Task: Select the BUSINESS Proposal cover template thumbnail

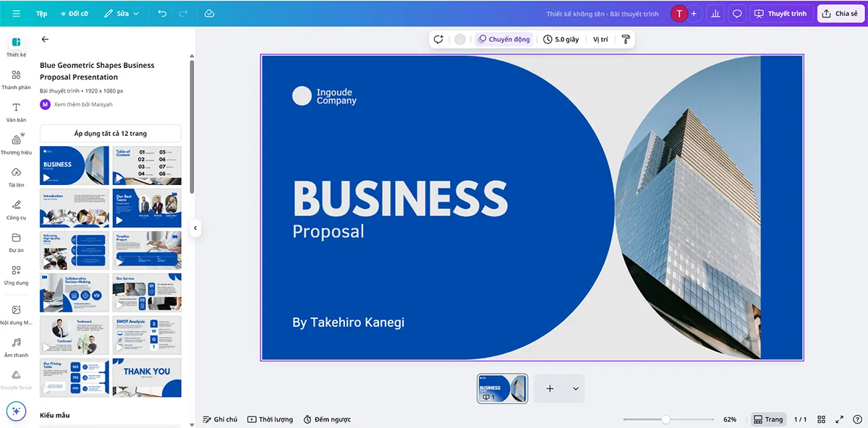Action: [x=75, y=166]
